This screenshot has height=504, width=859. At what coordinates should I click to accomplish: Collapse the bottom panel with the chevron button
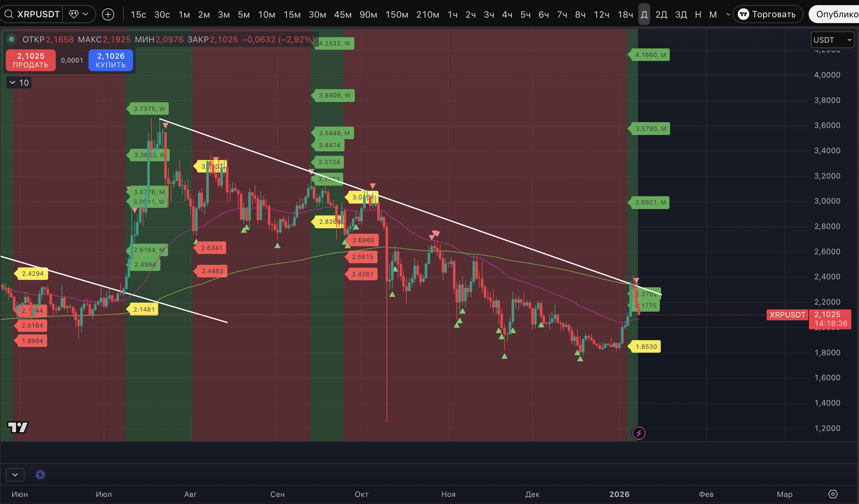click(15, 475)
